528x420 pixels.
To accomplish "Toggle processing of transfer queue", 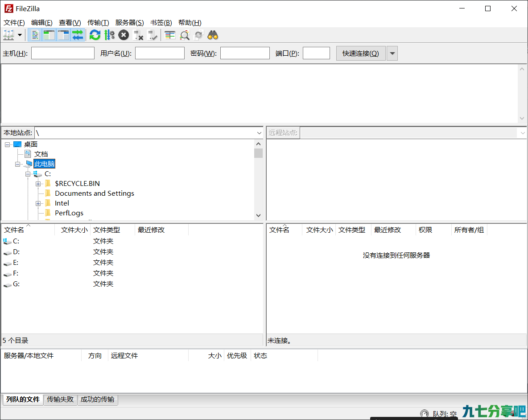I will (x=109, y=35).
